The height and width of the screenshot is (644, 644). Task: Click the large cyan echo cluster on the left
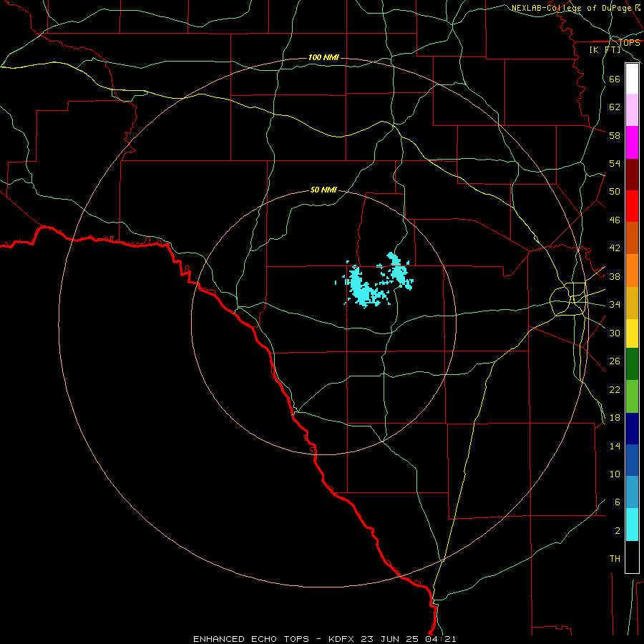pos(363,290)
